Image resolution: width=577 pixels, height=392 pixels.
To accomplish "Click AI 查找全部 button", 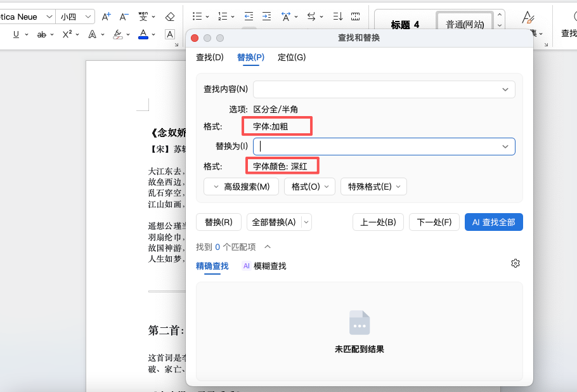I will pyautogui.click(x=493, y=222).
